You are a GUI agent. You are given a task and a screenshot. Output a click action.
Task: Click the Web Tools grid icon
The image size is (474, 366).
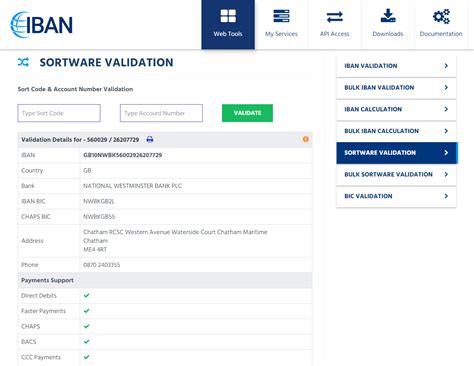click(x=228, y=16)
